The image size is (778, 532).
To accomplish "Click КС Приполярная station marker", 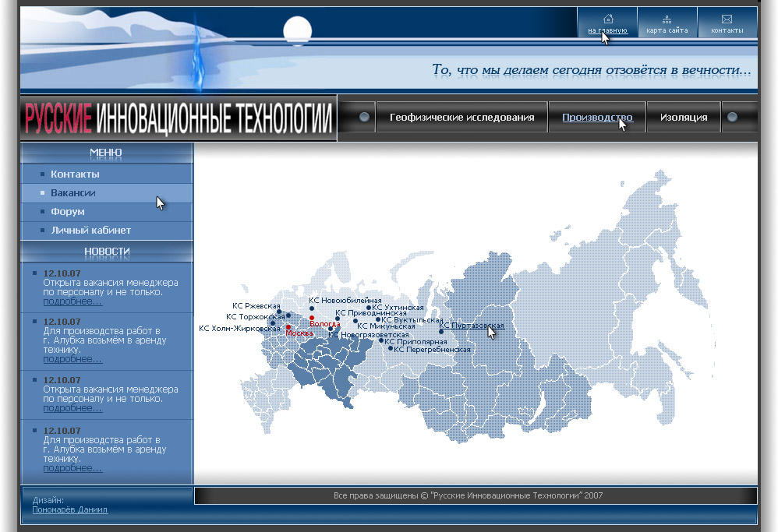I will click(x=382, y=341).
